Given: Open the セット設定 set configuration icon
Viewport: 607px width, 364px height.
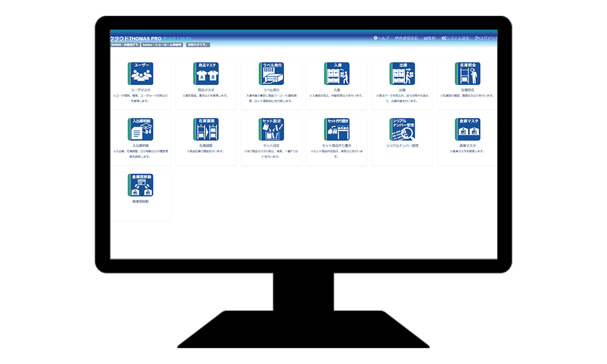Looking at the screenshot, I should [x=271, y=129].
